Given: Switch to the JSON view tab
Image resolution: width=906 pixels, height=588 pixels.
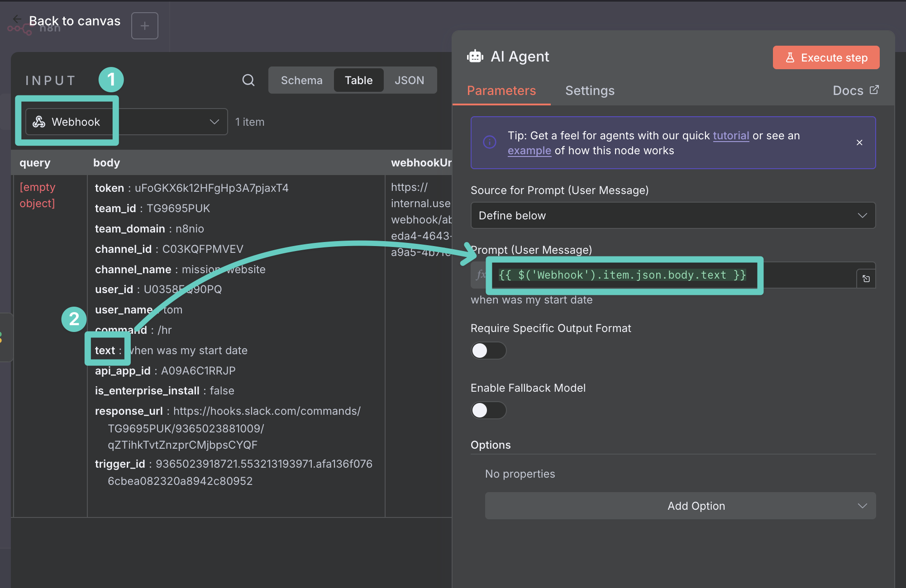Looking at the screenshot, I should click(x=409, y=80).
